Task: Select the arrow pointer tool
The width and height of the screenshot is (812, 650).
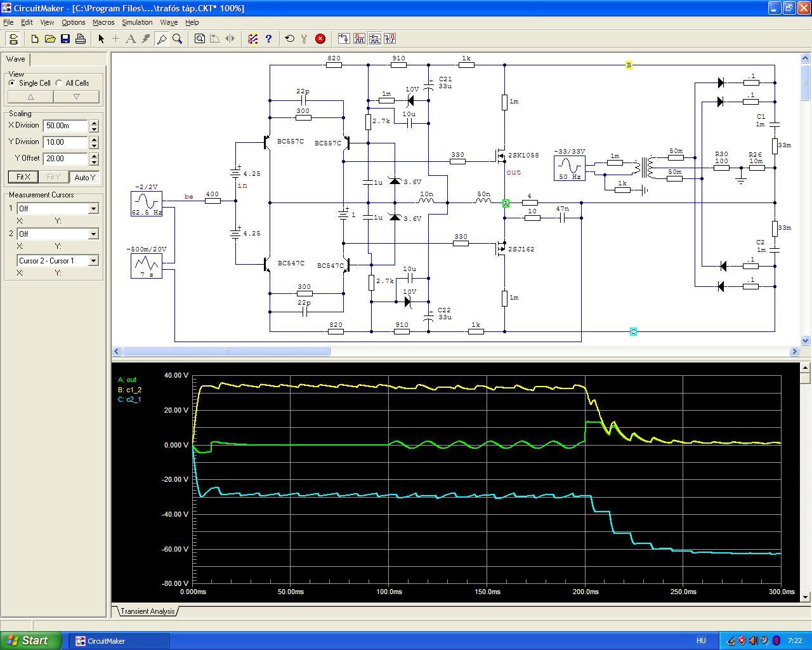Action: 101,39
